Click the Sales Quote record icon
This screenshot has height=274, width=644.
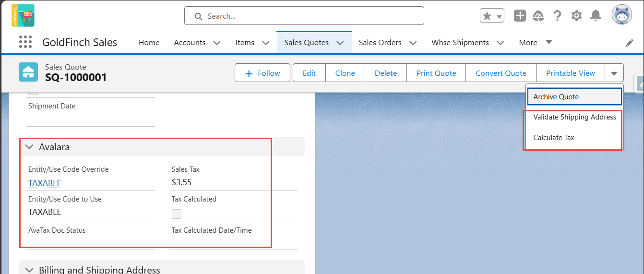(28, 72)
